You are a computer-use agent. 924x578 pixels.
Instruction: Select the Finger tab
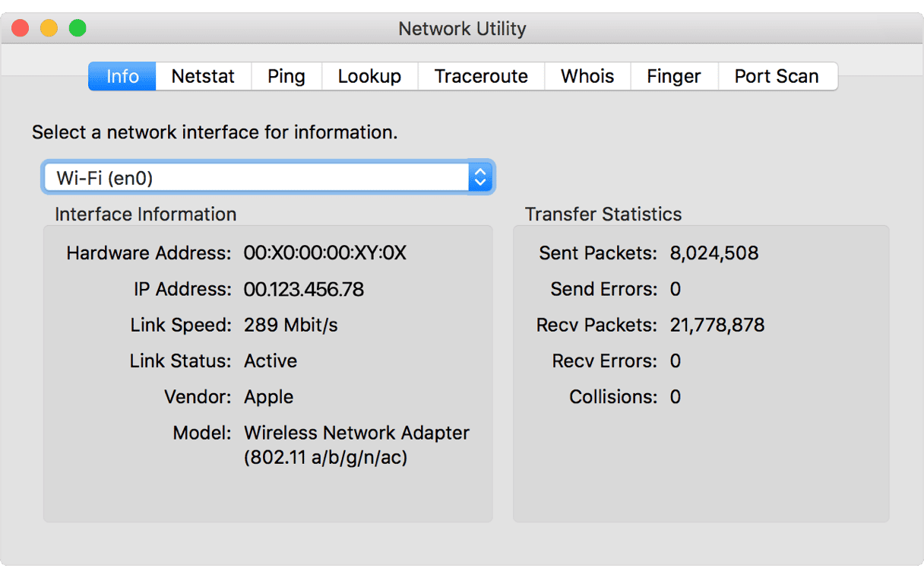click(x=673, y=77)
